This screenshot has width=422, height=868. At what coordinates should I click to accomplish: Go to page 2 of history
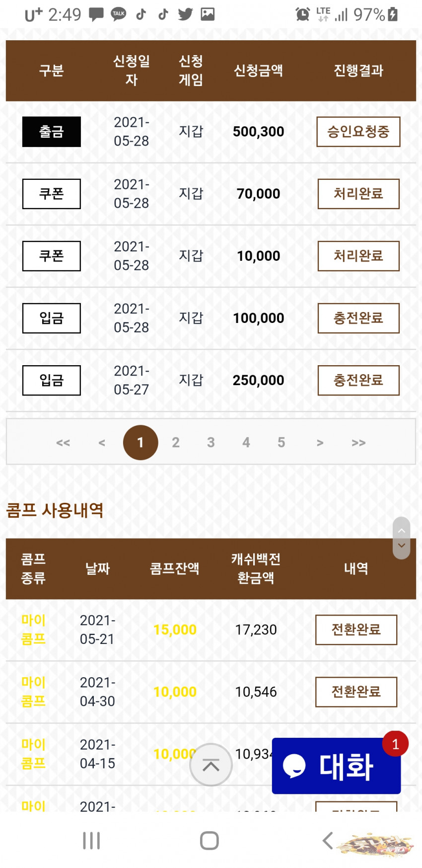[176, 442]
